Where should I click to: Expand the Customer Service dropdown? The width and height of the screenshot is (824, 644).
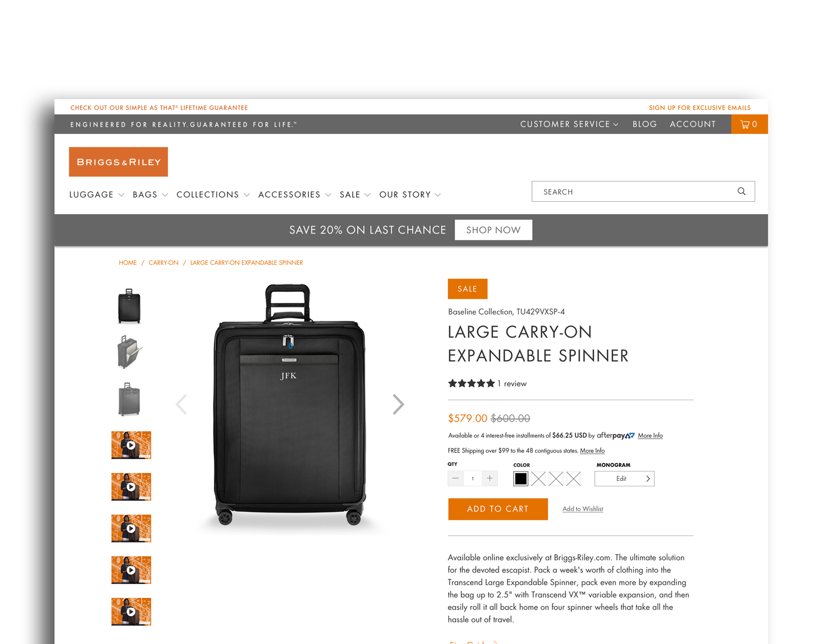[569, 124]
